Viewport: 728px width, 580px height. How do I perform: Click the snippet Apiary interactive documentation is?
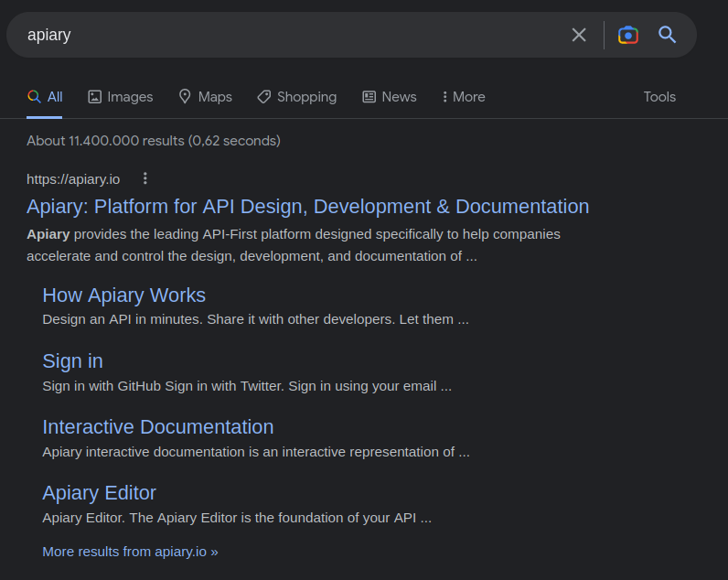click(x=256, y=452)
